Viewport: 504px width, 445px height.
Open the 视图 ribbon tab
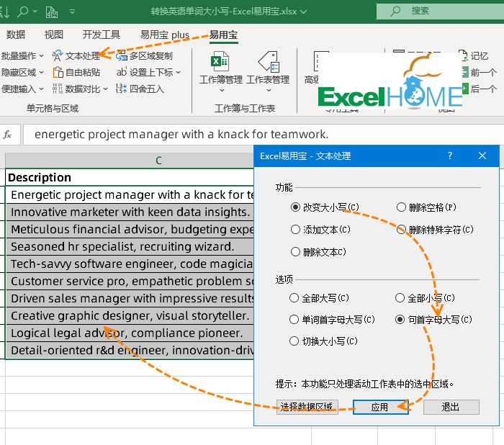click(53, 35)
